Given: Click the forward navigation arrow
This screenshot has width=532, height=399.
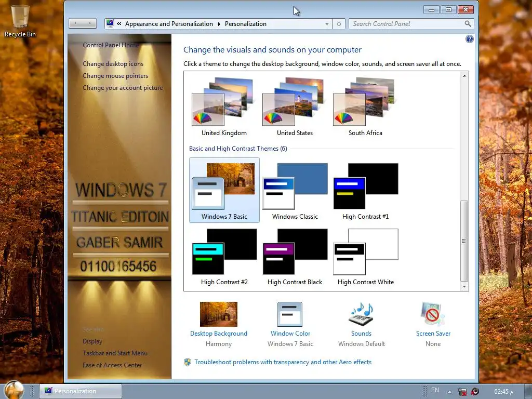Looking at the screenshot, I should tap(89, 23).
